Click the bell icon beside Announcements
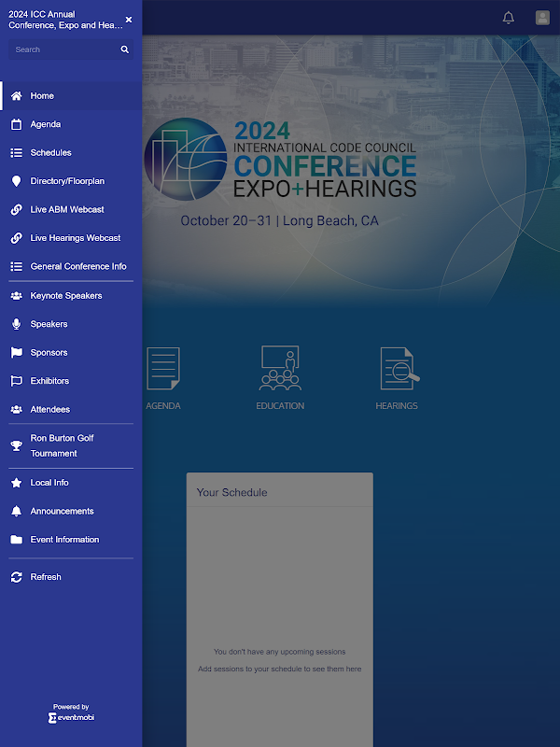Image resolution: width=560 pixels, height=747 pixels. [x=16, y=511]
